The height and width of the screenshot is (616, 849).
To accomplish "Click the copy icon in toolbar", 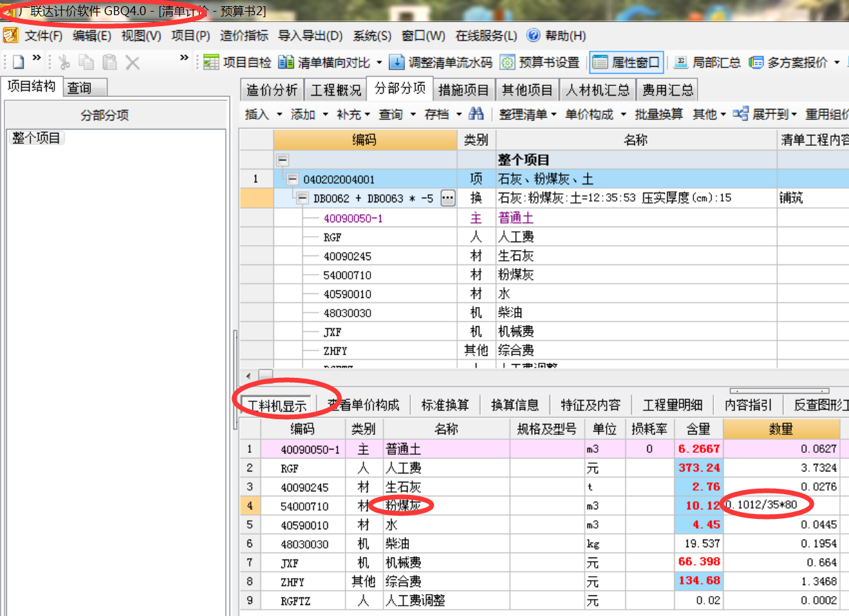I will pos(86,63).
